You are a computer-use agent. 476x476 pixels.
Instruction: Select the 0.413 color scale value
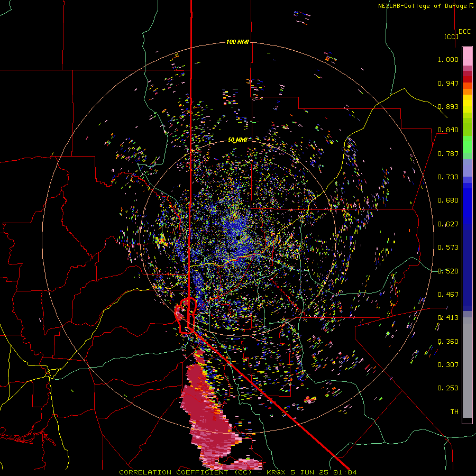[448, 318]
